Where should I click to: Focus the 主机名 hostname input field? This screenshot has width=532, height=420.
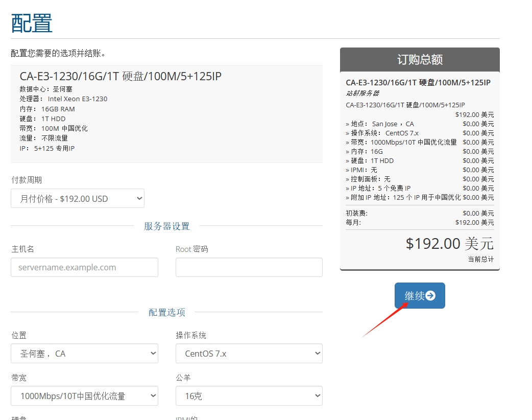(84, 267)
